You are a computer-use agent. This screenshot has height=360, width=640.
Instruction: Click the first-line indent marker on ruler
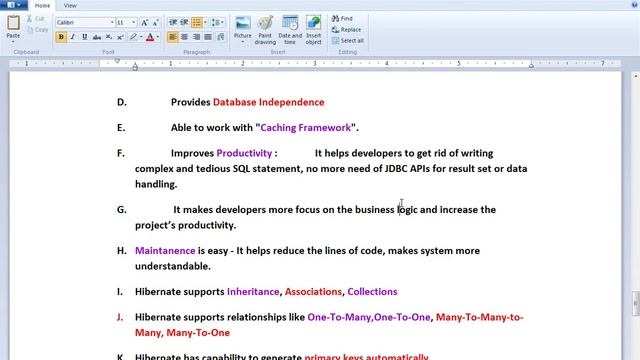coord(117,61)
